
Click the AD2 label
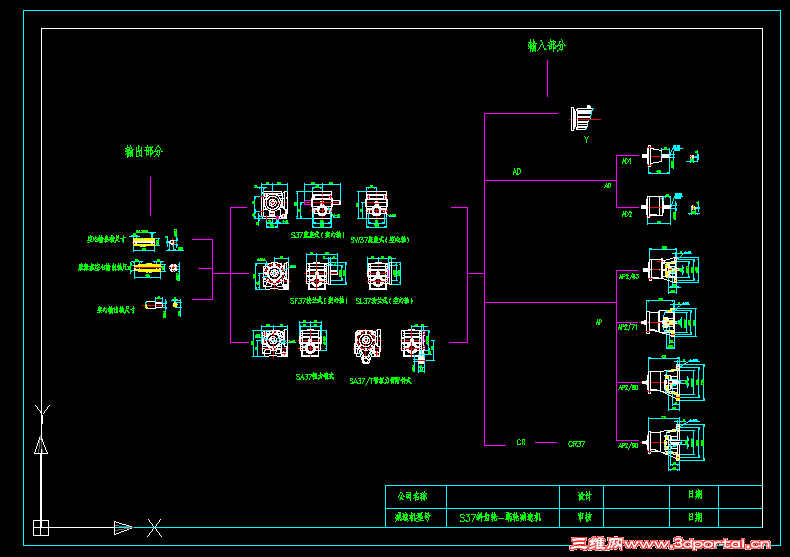[627, 214]
